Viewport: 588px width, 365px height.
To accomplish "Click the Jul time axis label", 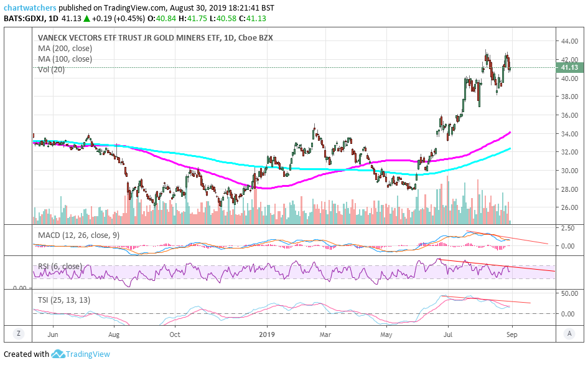I will click(x=448, y=334).
